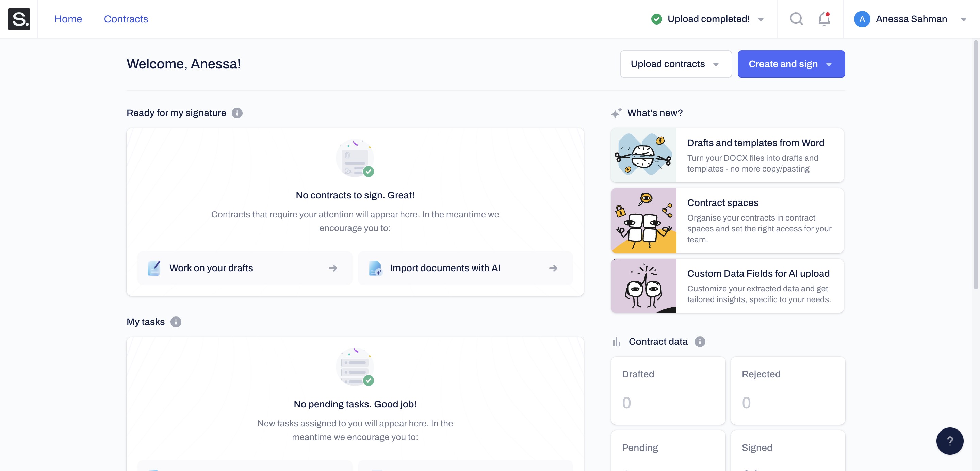Open the user account menu arrow
Screen dimensions: 980x471
click(963, 19)
